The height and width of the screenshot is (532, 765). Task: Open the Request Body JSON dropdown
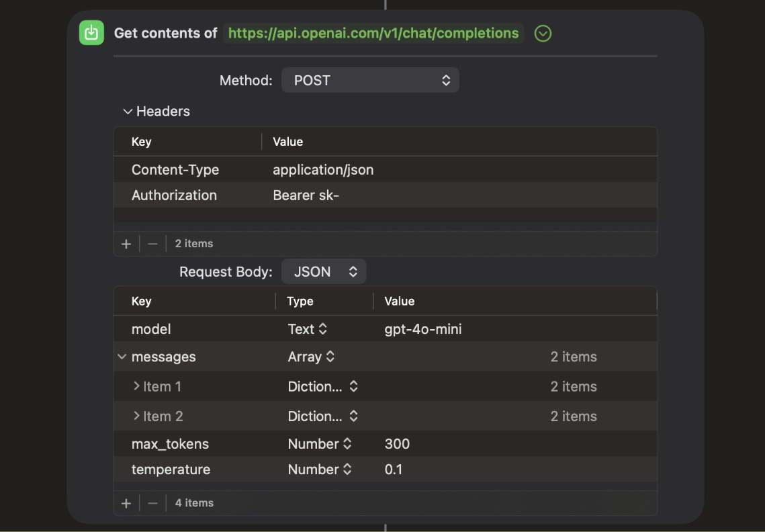coord(324,271)
